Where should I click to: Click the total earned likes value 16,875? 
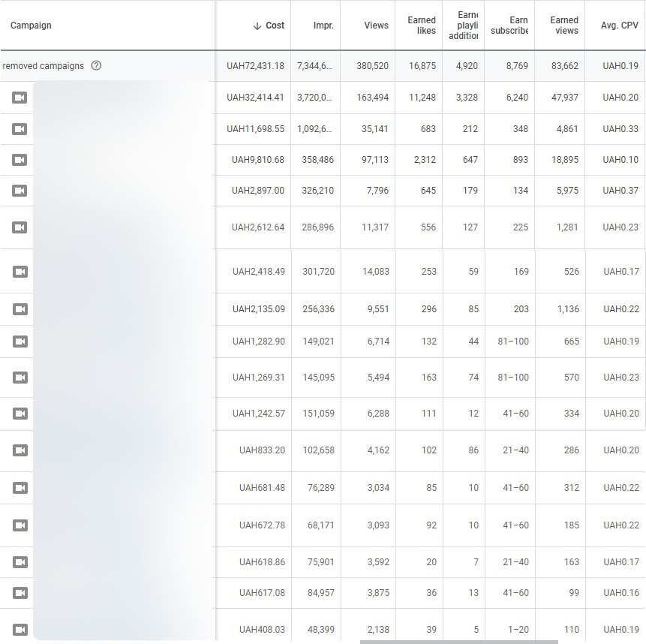coord(422,66)
